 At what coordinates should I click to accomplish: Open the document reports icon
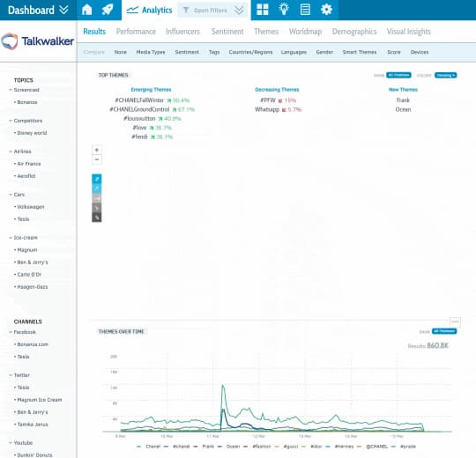pyautogui.click(x=305, y=10)
